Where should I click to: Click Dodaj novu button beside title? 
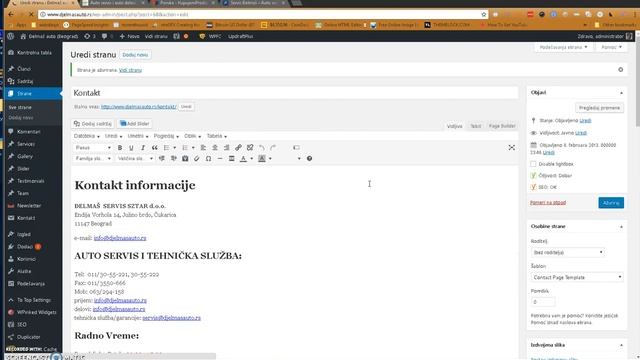point(135,55)
